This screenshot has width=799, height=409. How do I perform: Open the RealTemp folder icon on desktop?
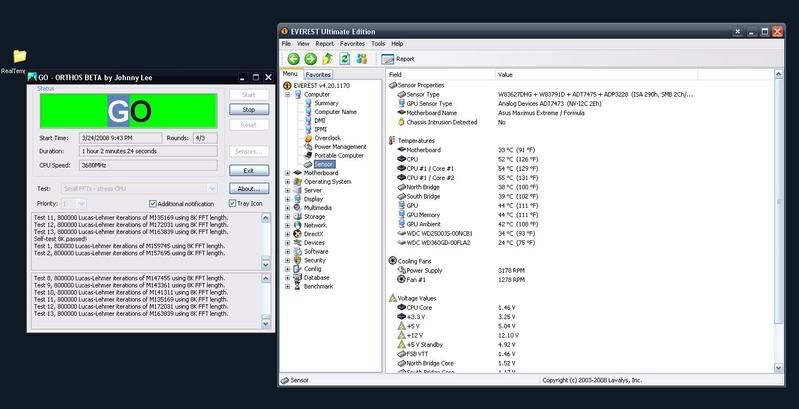[x=18, y=57]
